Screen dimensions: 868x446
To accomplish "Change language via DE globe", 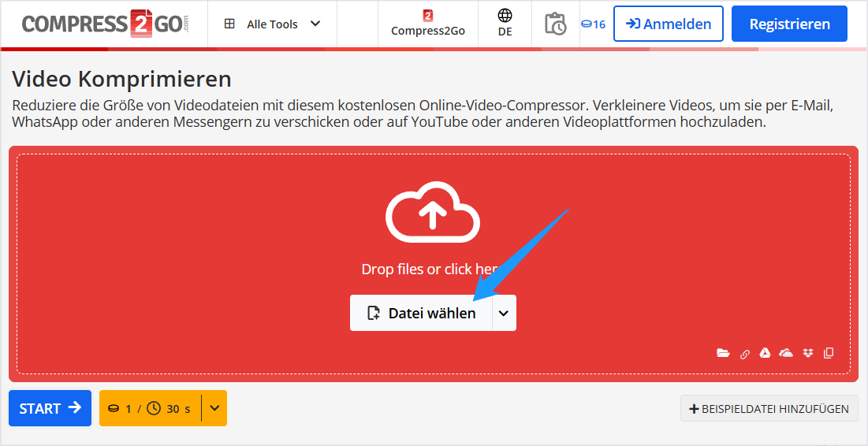I will [505, 24].
